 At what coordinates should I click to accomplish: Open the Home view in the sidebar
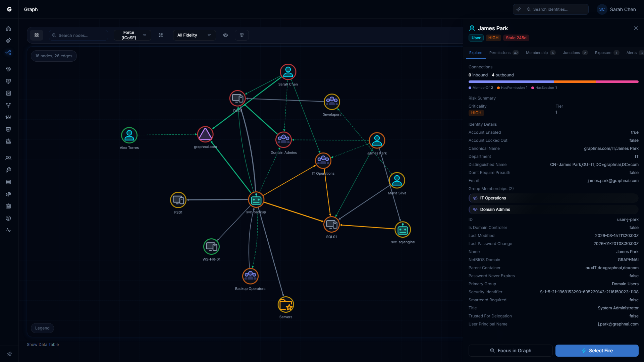pyautogui.click(x=8, y=28)
